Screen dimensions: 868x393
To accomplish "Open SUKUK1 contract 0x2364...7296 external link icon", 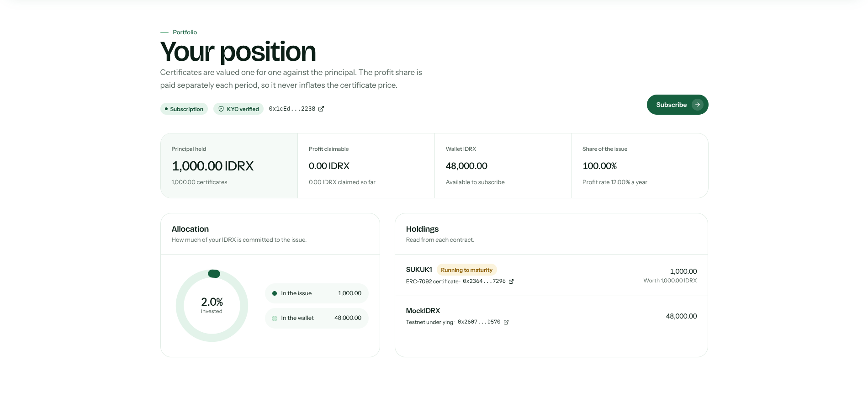I will pyautogui.click(x=511, y=281).
